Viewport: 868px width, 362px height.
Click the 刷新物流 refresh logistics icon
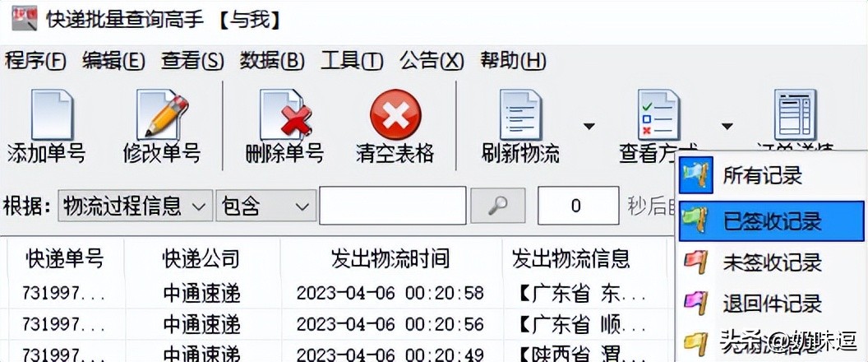[520, 115]
